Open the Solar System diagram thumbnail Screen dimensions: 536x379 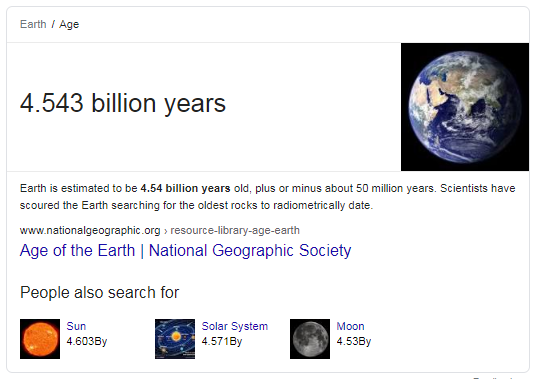tap(175, 339)
